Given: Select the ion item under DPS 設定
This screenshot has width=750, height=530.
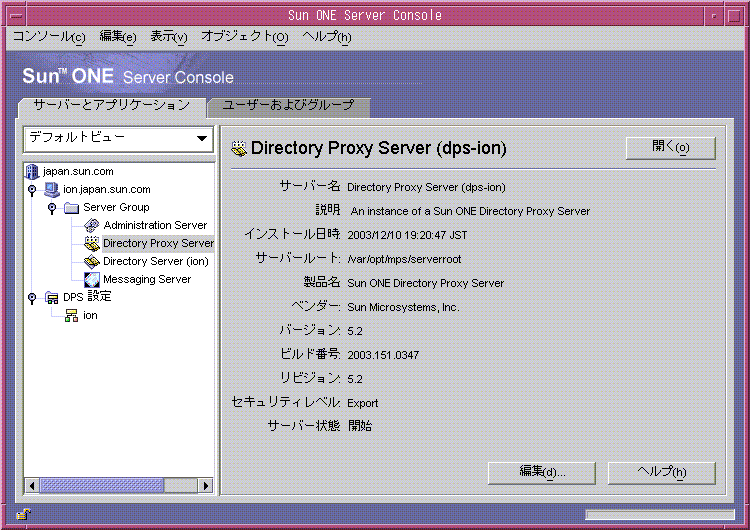Looking at the screenshot, I should pos(90,315).
